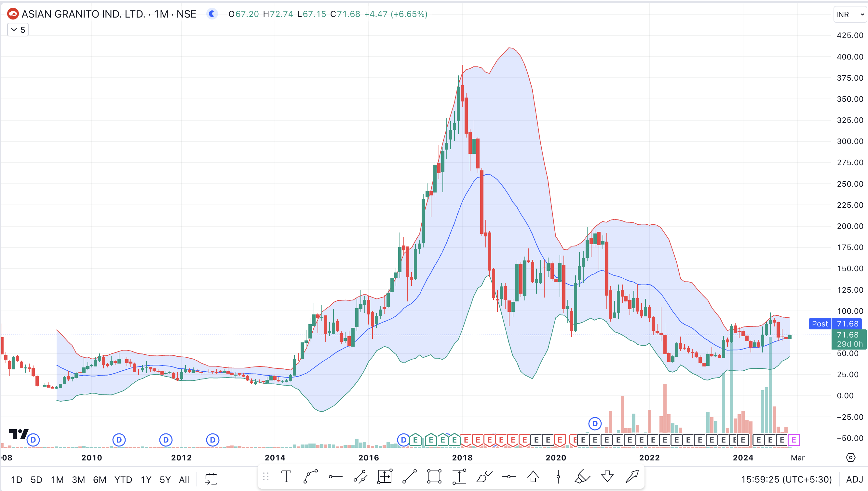Switch chart range to 1M
The height and width of the screenshot is (491, 868).
(x=57, y=480)
